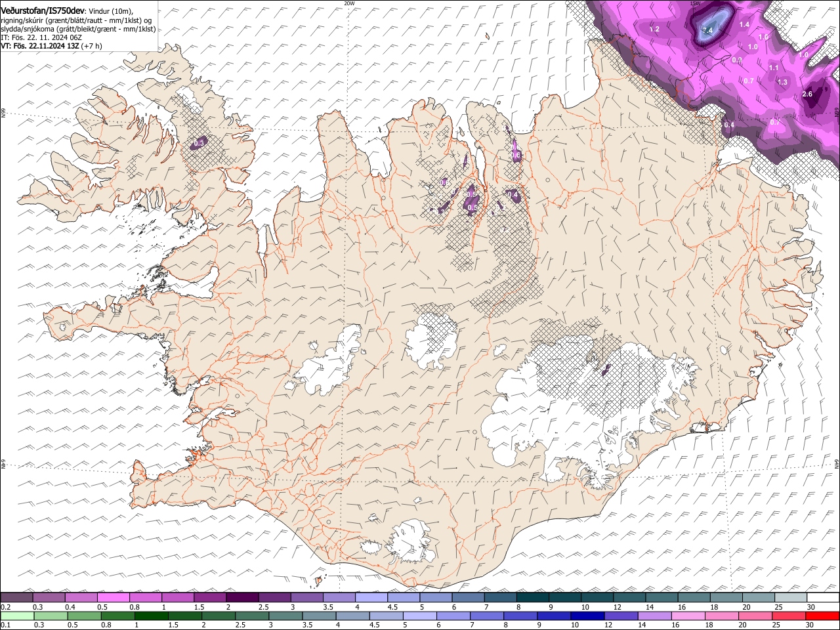Select lower legend navy swatch between 10 and 12
Viewport: 840px width, 630px height.
pos(587,616)
